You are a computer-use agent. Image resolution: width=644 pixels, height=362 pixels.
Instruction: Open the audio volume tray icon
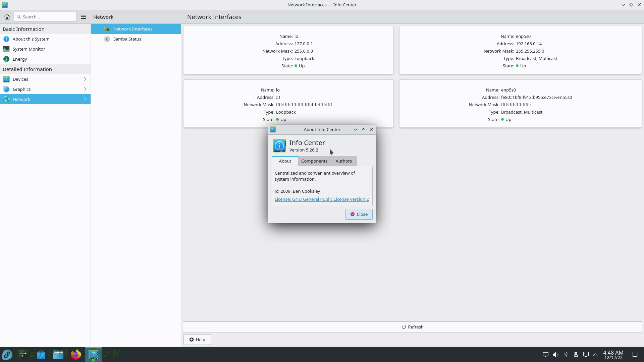point(556,355)
